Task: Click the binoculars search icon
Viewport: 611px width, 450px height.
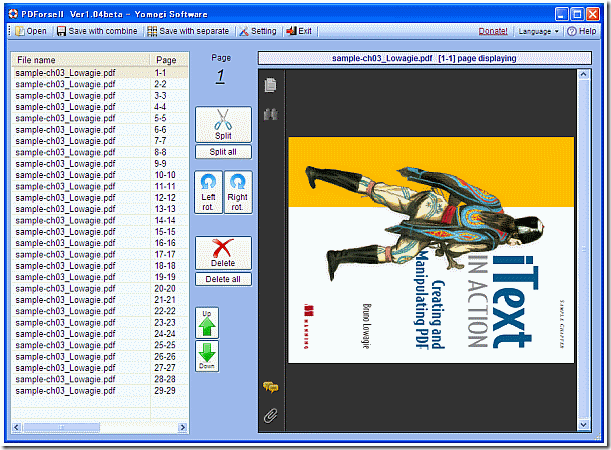Action: tap(270, 115)
